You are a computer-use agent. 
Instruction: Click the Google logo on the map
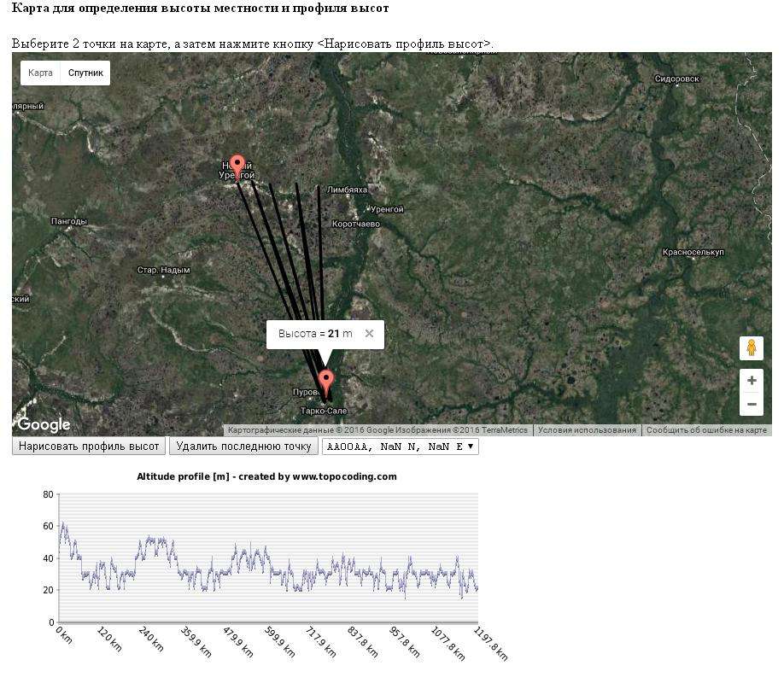click(44, 424)
